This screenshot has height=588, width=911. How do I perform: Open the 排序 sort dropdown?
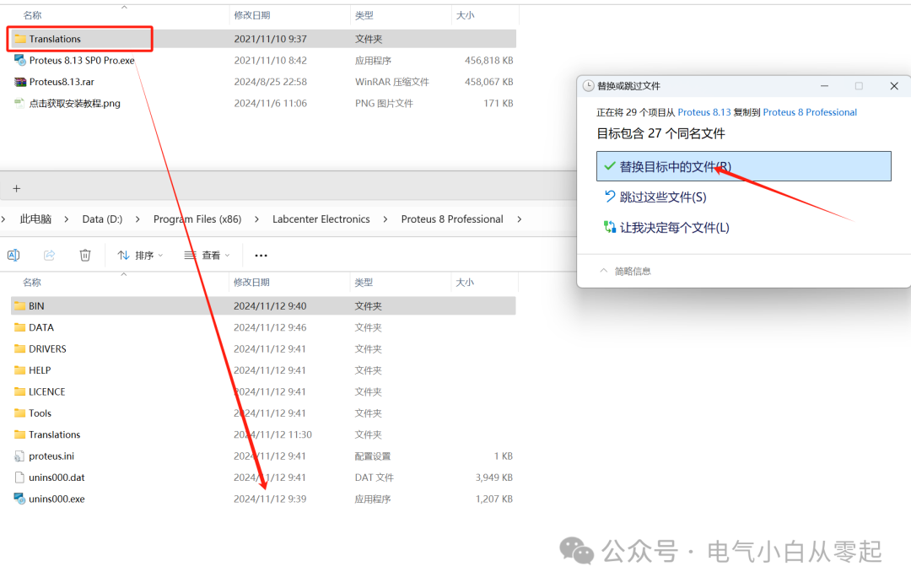(140, 255)
